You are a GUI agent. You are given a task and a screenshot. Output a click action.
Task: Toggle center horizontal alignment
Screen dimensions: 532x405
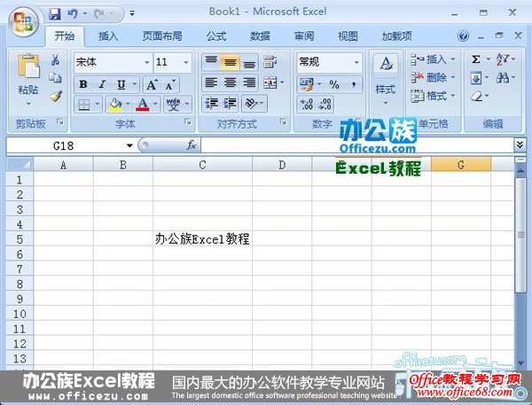click(230, 82)
